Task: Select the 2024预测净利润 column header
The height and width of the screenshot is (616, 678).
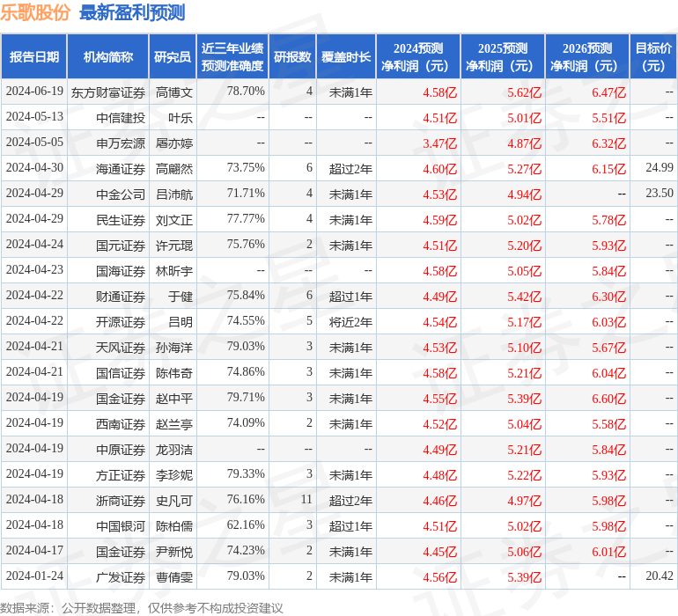Action: pos(418,56)
